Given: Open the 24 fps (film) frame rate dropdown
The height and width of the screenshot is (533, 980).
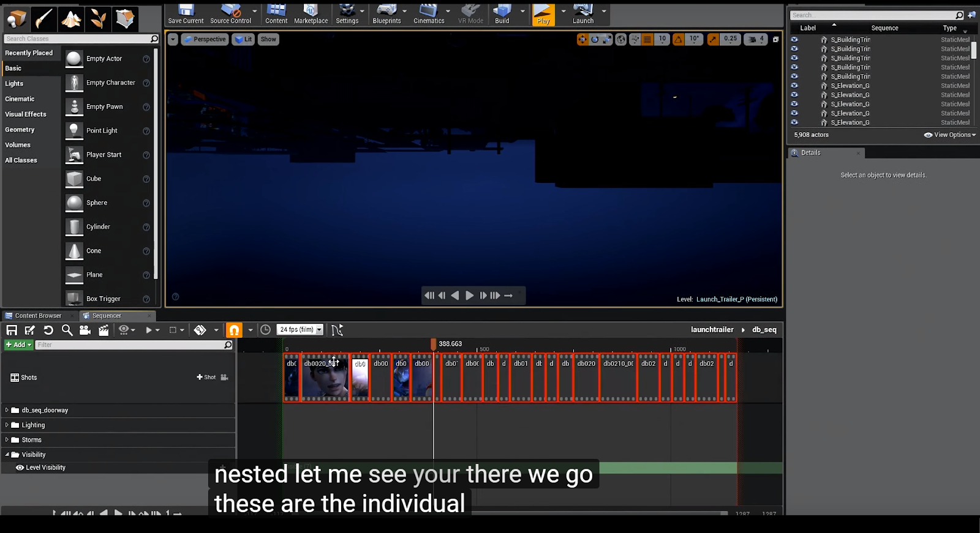Looking at the screenshot, I should 300,330.
